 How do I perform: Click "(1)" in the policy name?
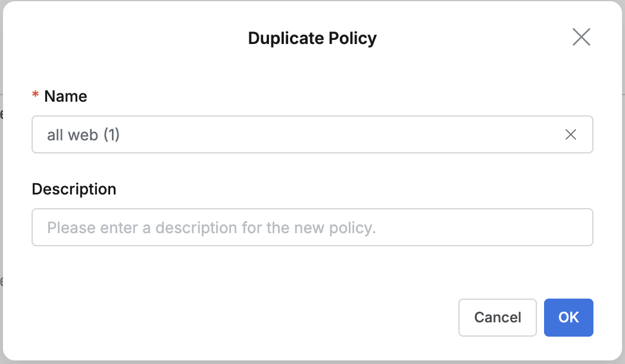coord(111,135)
